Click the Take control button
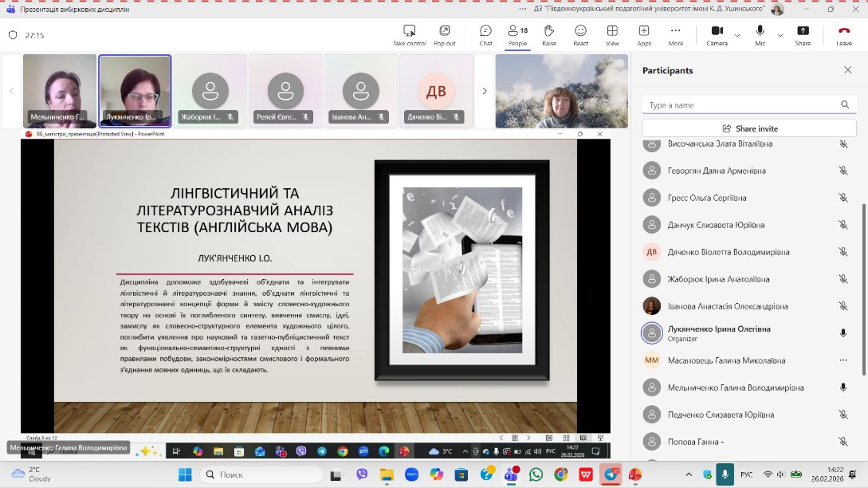Image resolution: width=868 pixels, height=488 pixels. 410,33
